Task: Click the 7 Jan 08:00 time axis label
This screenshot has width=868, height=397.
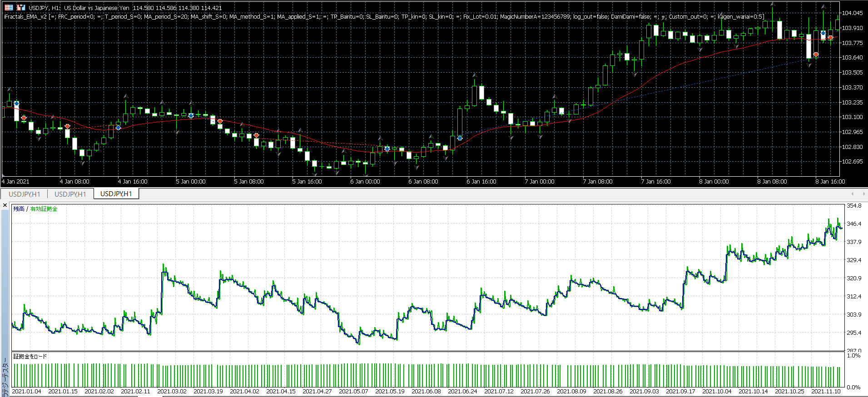Action: point(598,182)
